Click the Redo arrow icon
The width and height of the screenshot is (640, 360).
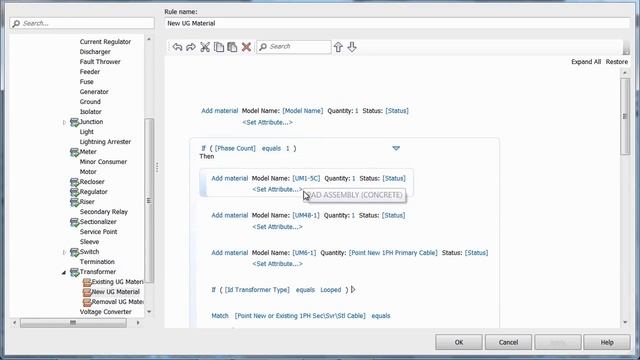point(191,47)
